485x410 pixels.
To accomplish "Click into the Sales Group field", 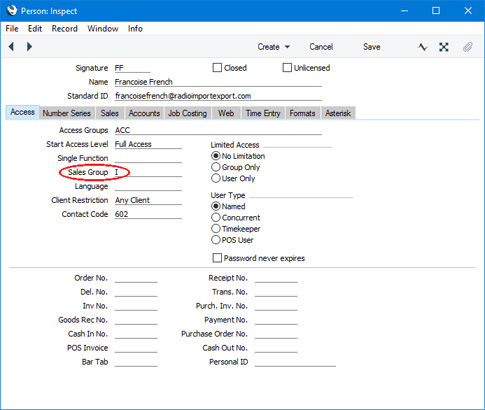I will click(x=148, y=172).
